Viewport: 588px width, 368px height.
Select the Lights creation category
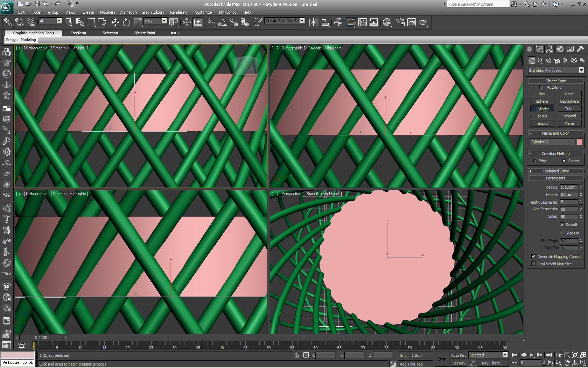[x=549, y=61]
